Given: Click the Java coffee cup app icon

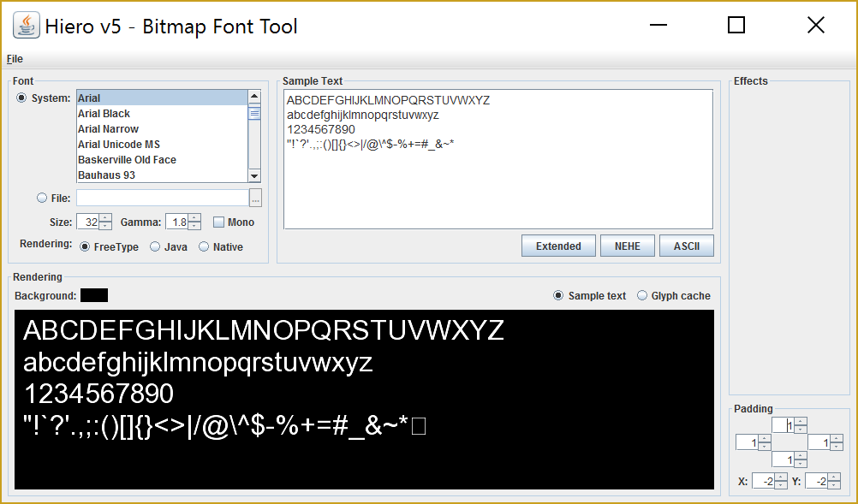Looking at the screenshot, I should pos(27,25).
